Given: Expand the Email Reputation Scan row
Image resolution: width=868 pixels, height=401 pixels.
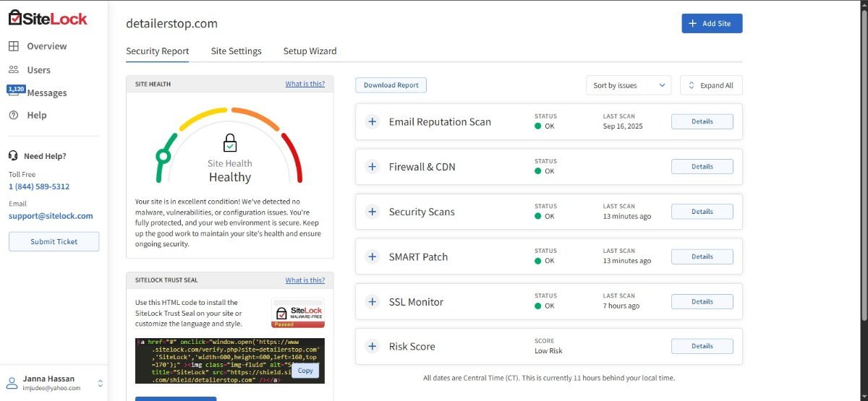Looking at the screenshot, I should tap(373, 121).
